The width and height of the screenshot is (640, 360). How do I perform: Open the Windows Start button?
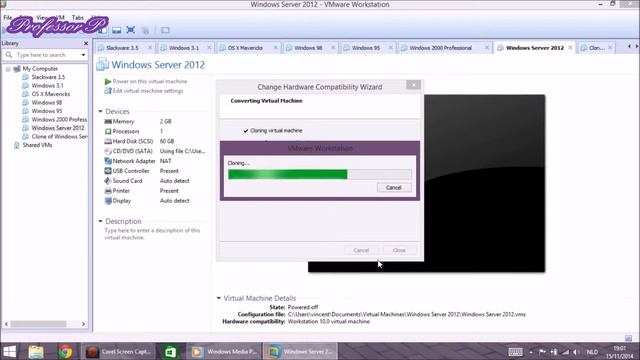point(9,351)
